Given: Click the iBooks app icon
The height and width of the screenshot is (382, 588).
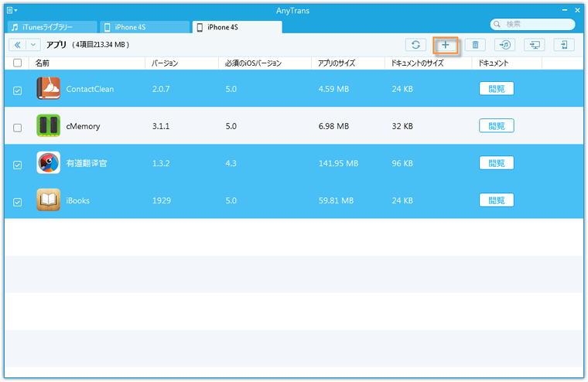Looking at the screenshot, I should (x=48, y=200).
